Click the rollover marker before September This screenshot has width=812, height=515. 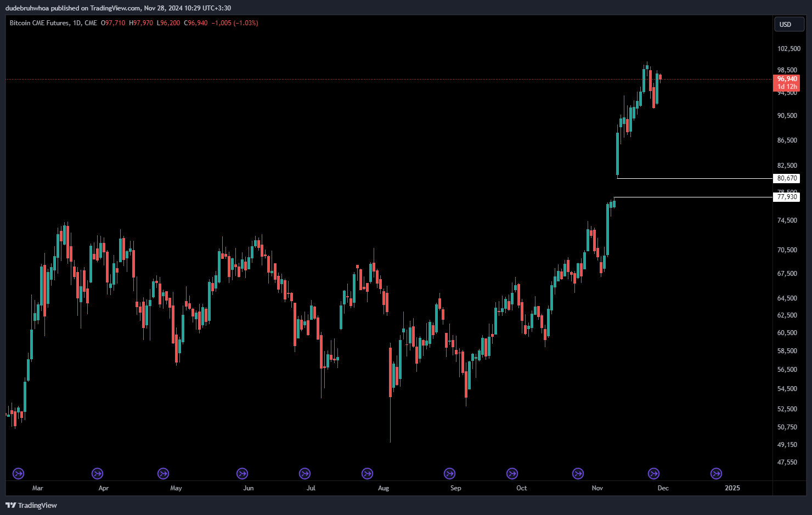click(x=449, y=473)
